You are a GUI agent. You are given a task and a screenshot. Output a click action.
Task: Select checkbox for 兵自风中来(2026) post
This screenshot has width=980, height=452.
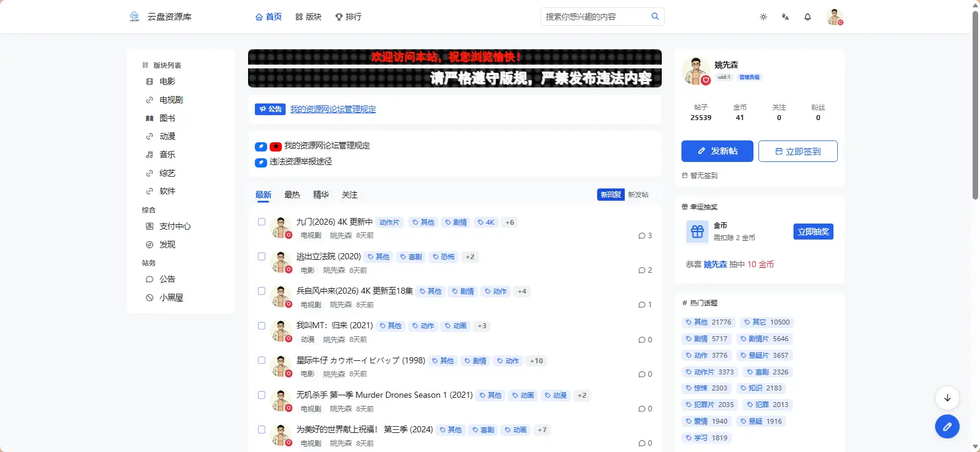point(262,291)
